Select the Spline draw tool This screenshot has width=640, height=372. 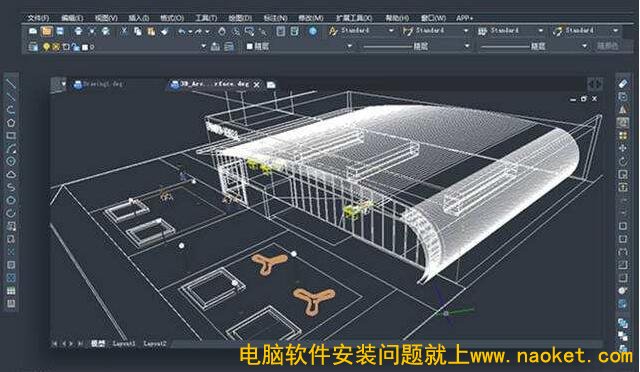11,187
